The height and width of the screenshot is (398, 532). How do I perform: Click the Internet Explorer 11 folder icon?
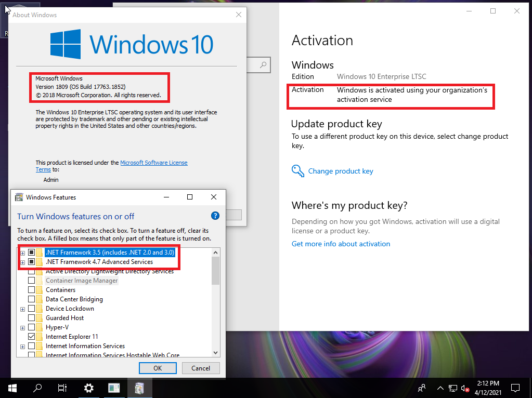(x=40, y=337)
